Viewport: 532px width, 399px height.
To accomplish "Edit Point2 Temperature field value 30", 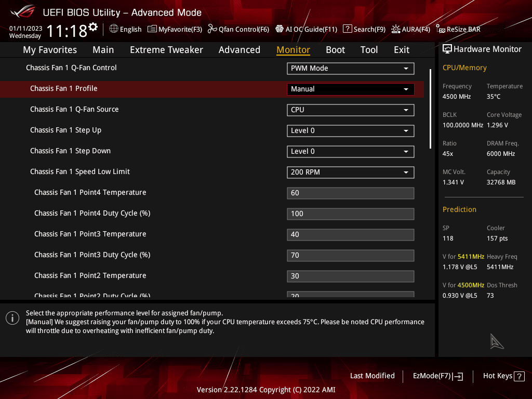I will click(351, 276).
